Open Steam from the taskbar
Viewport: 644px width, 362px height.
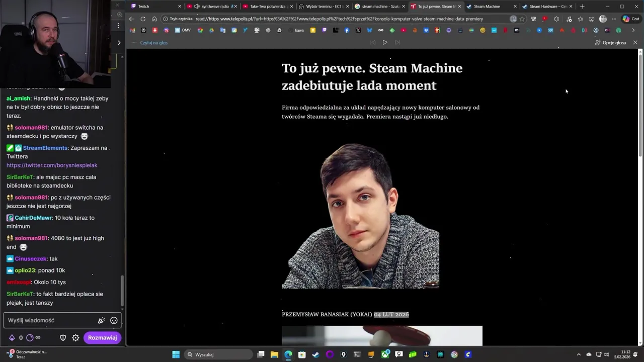tap(315, 354)
